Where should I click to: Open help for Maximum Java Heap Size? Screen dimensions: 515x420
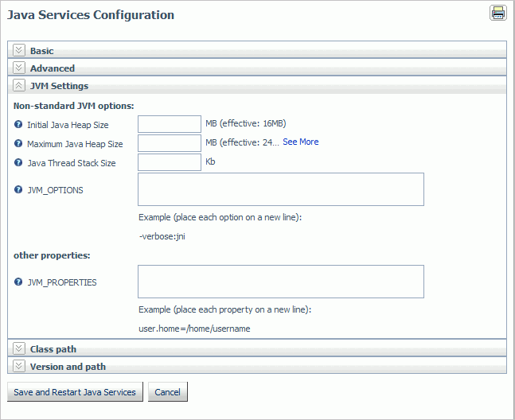pyautogui.click(x=18, y=143)
